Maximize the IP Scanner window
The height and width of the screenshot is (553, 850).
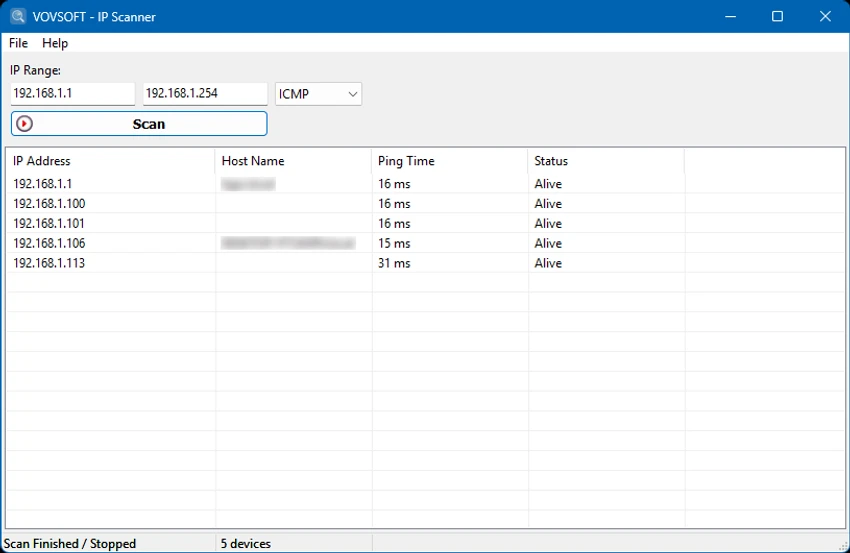point(777,16)
